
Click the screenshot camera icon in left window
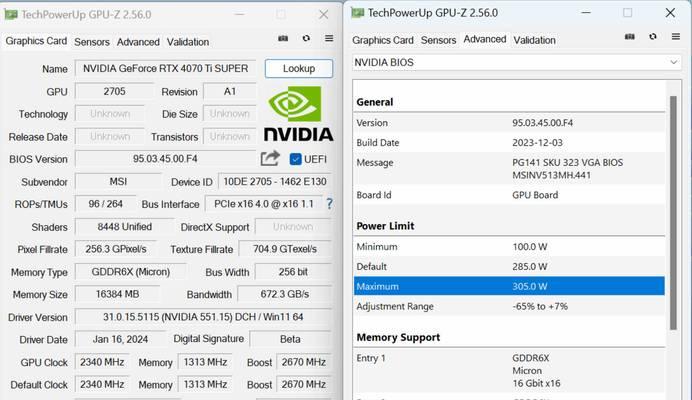click(283, 38)
